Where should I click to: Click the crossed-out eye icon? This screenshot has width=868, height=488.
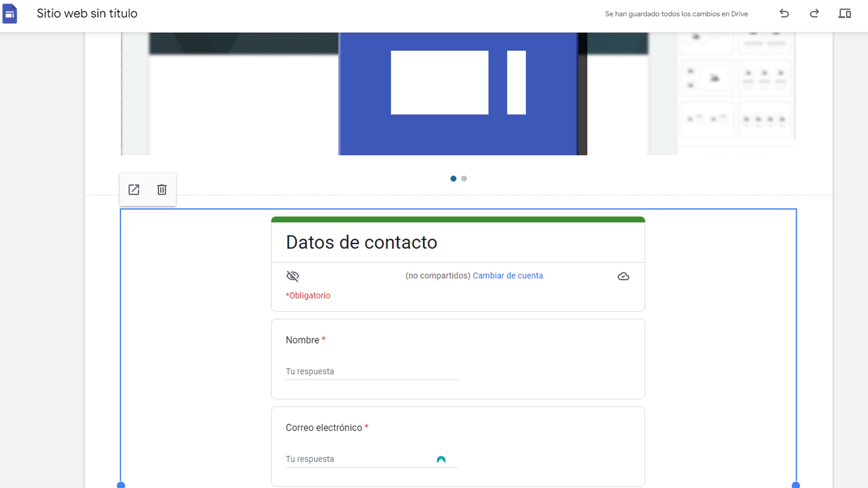pos(292,276)
